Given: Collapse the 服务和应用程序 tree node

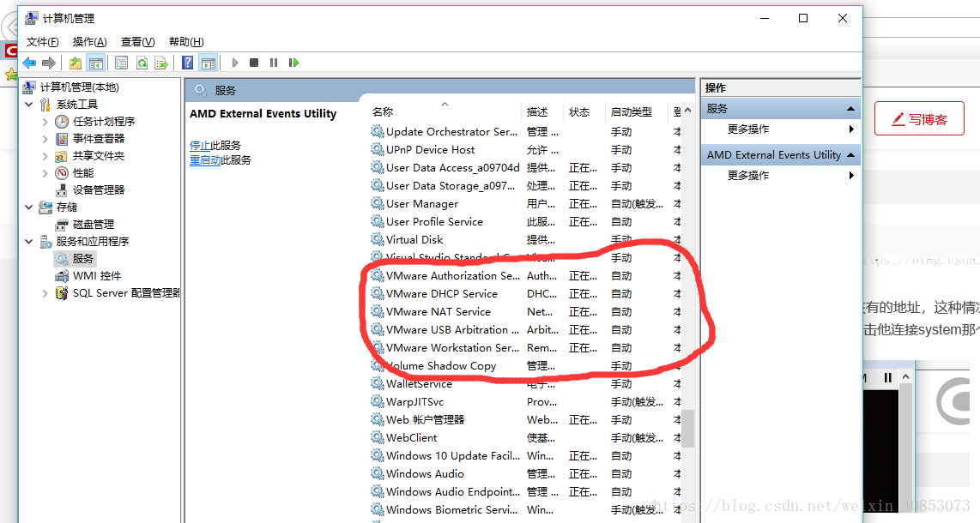Looking at the screenshot, I should (x=29, y=242).
